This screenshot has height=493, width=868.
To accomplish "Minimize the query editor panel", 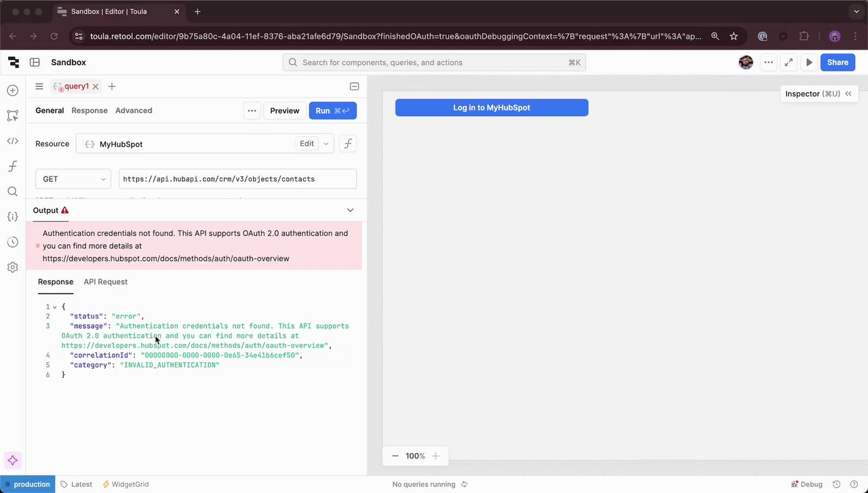I will coord(354,86).
